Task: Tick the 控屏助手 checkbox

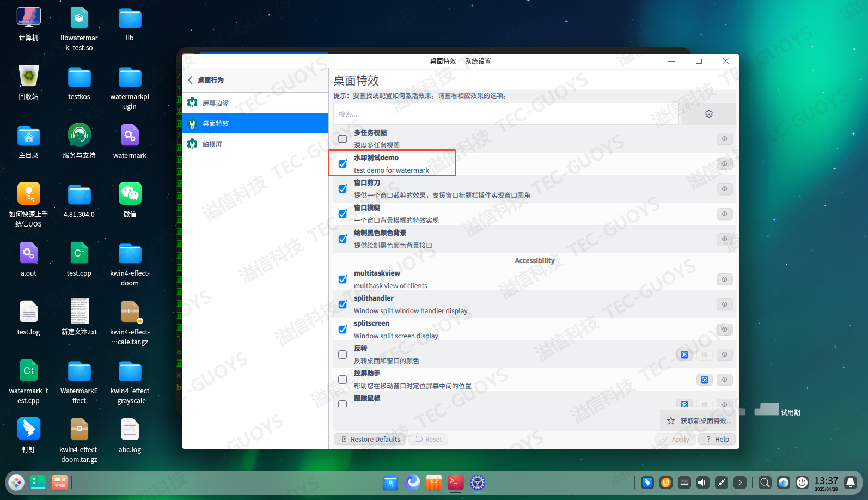Action: 343,380
